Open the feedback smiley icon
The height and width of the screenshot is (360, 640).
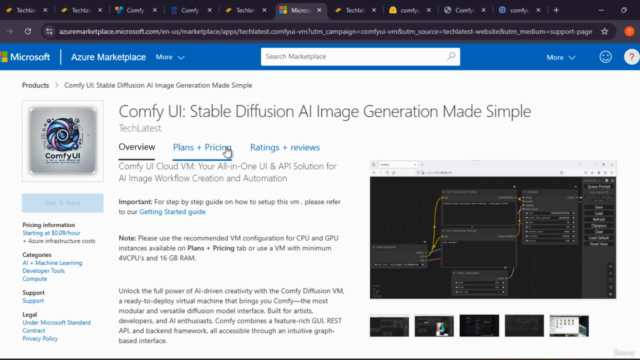605,57
